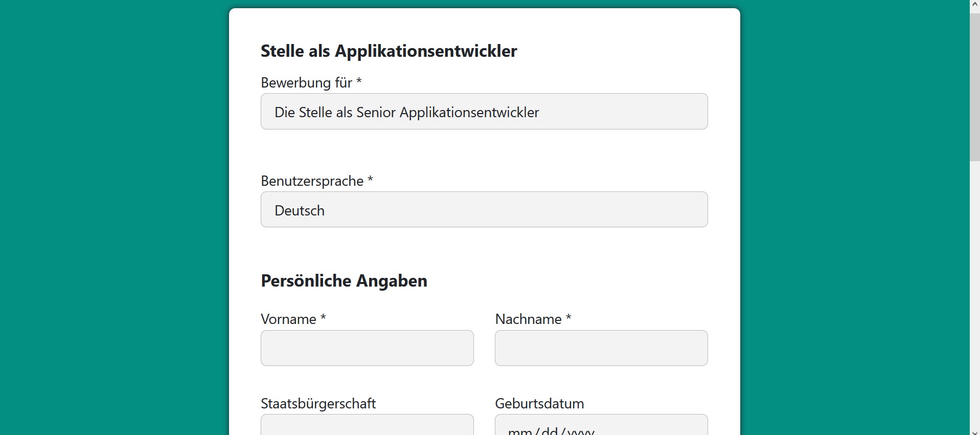
Task: Select the 'yyyy' year segment in Geburtsdatum
Action: point(580,431)
